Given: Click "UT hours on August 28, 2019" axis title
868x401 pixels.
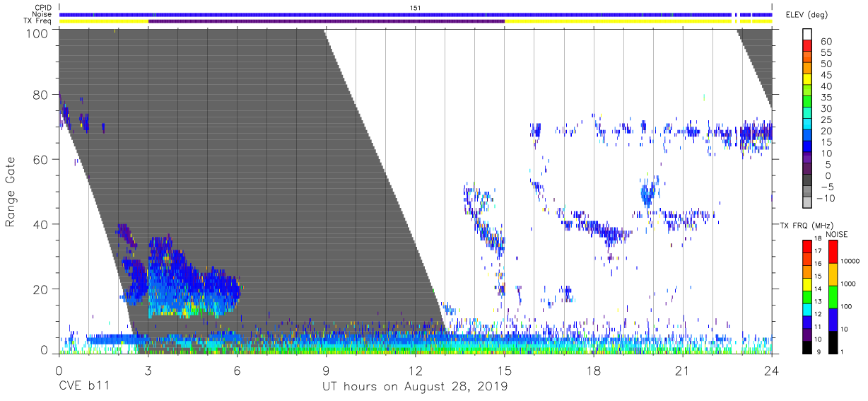Looking at the screenshot, I should click(415, 387).
